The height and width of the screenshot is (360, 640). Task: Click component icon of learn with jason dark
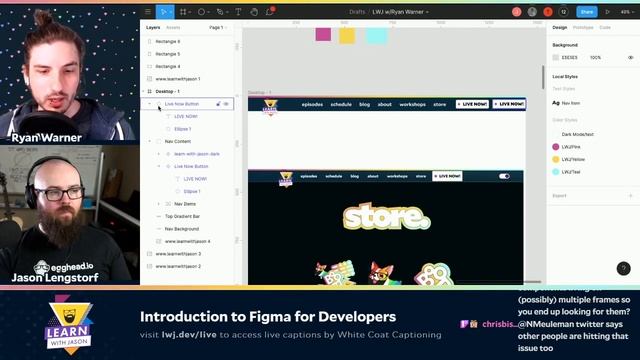coord(168,154)
